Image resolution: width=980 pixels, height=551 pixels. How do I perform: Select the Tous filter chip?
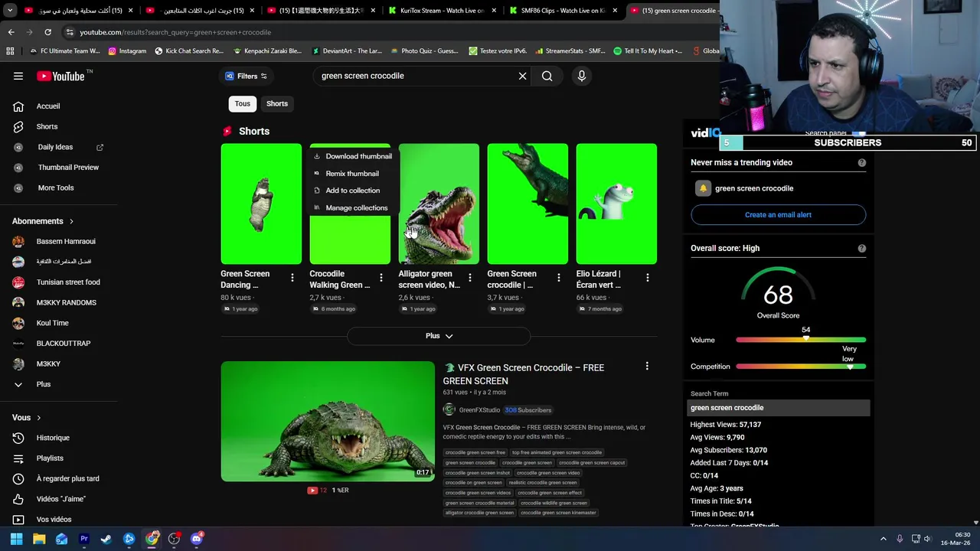pos(242,103)
